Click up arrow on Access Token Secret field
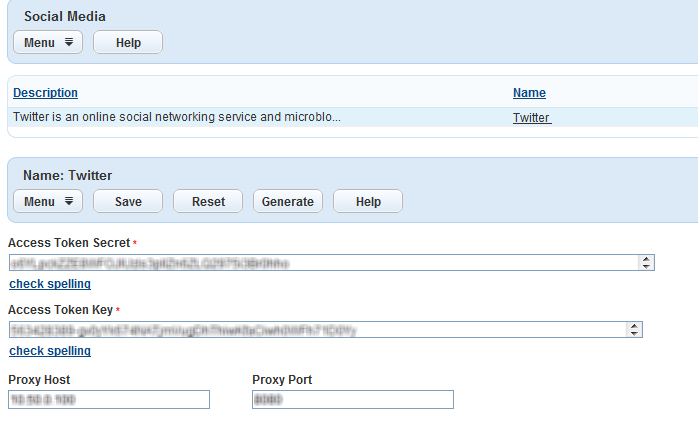Viewport: 698px width, 432px height. (x=647, y=259)
